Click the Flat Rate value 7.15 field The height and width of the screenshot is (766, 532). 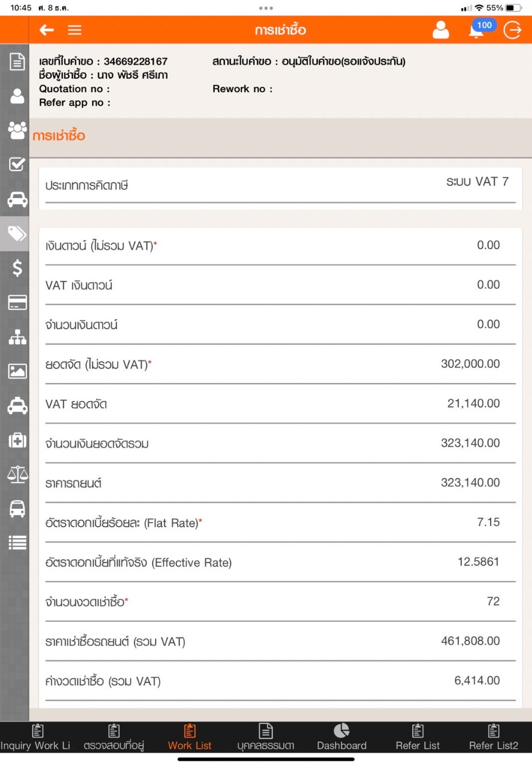pos(488,522)
